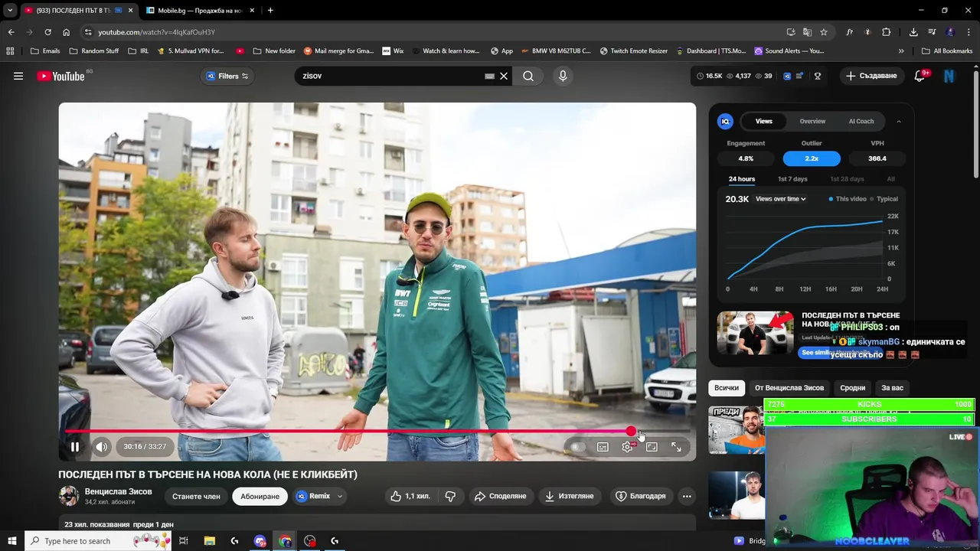Select the Сродни filter chip
Screen dimensions: 980x551
coord(852,388)
